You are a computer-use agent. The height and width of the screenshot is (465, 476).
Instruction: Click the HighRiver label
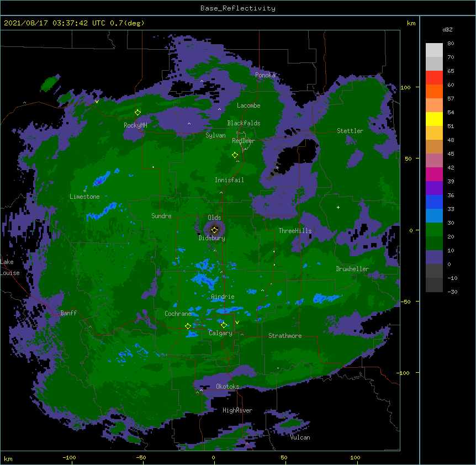(x=237, y=410)
